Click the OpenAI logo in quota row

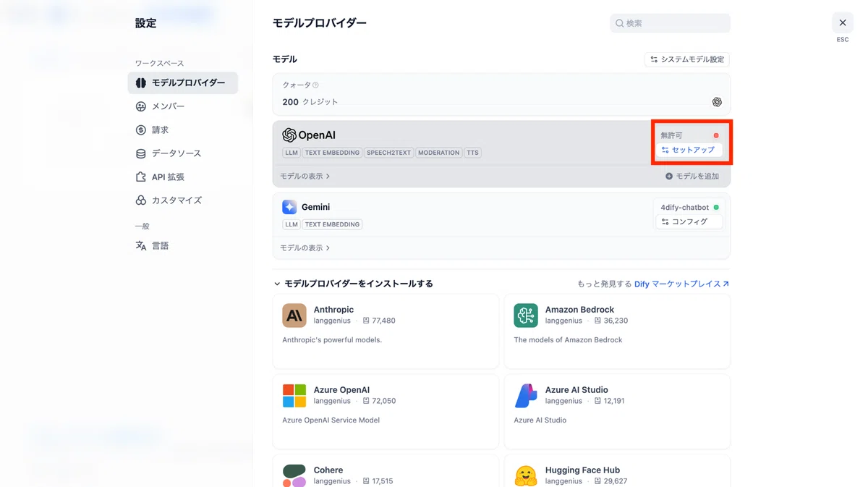(x=717, y=102)
